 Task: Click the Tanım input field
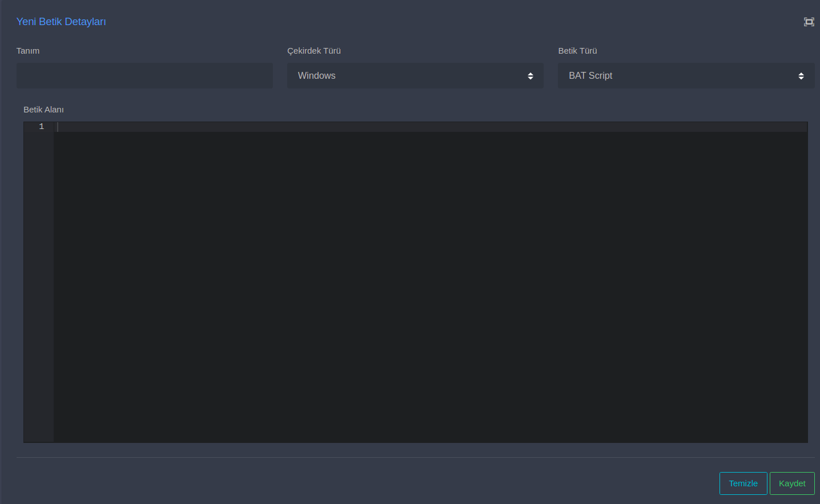click(x=144, y=75)
